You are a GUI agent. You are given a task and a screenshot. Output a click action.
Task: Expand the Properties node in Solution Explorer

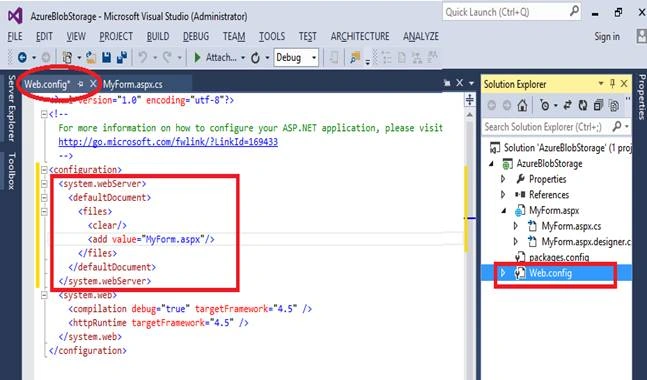pyautogui.click(x=503, y=179)
